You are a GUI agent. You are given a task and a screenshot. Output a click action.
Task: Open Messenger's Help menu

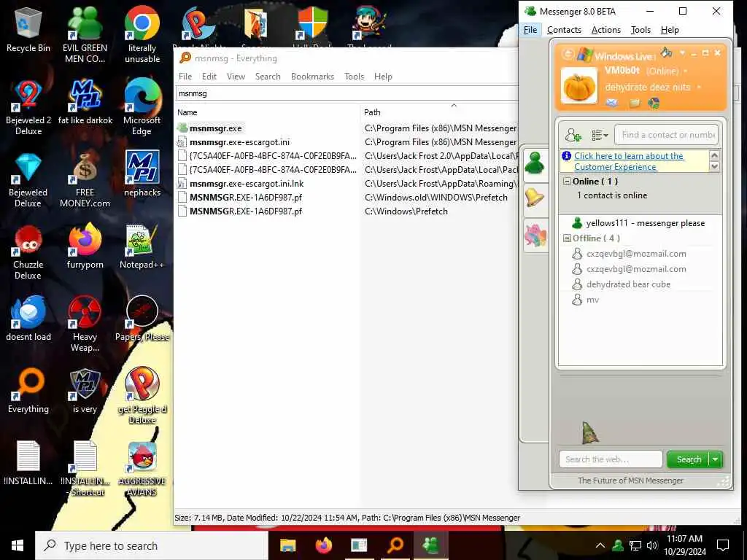[x=670, y=30]
